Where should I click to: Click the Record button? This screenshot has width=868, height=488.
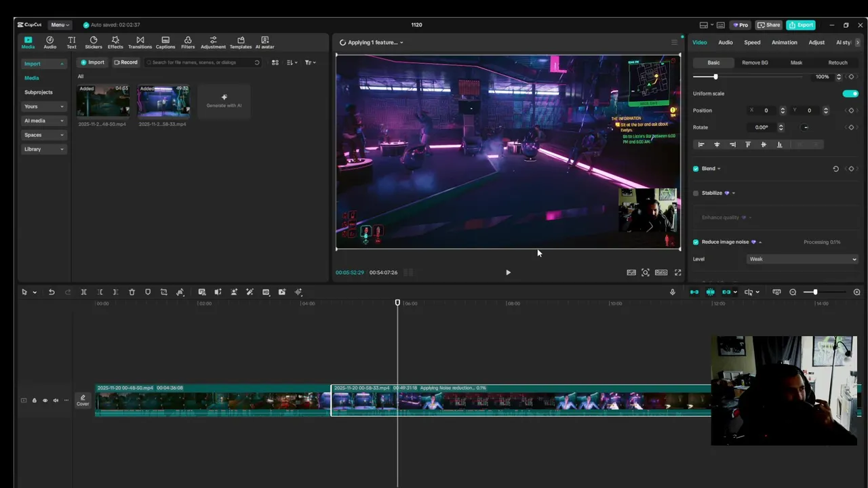coord(125,62)
